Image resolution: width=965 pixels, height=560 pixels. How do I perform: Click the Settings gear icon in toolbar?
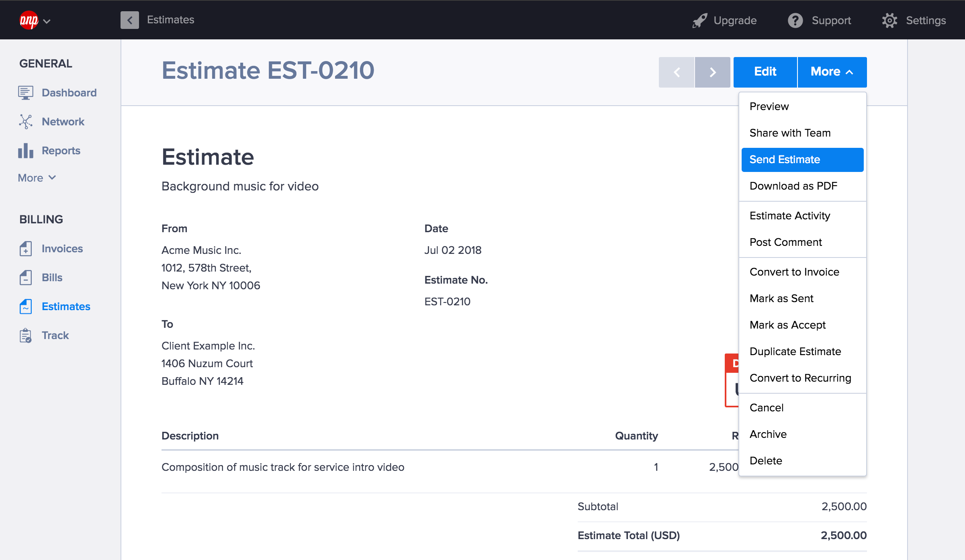(x=889, y=19)
